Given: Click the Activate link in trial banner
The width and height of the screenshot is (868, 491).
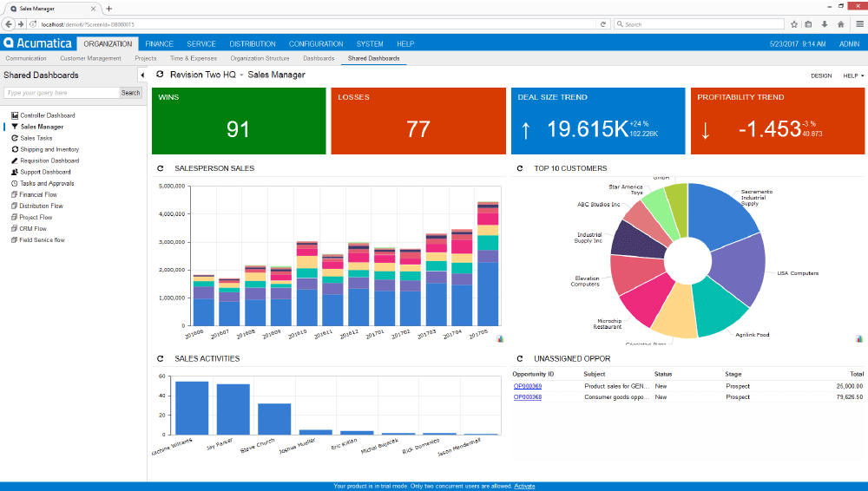Looking at the screenshot, I should tap(524, 486).
